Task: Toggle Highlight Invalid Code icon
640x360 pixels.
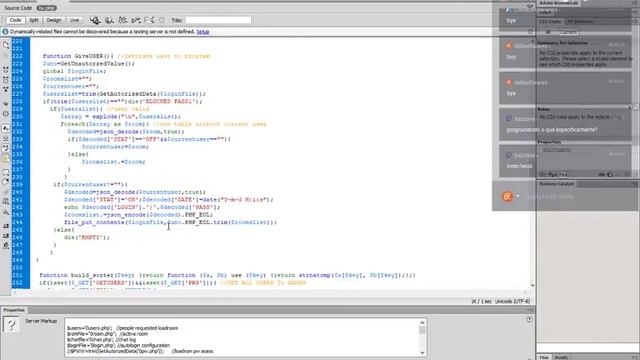Action: [x=6, y=138]
